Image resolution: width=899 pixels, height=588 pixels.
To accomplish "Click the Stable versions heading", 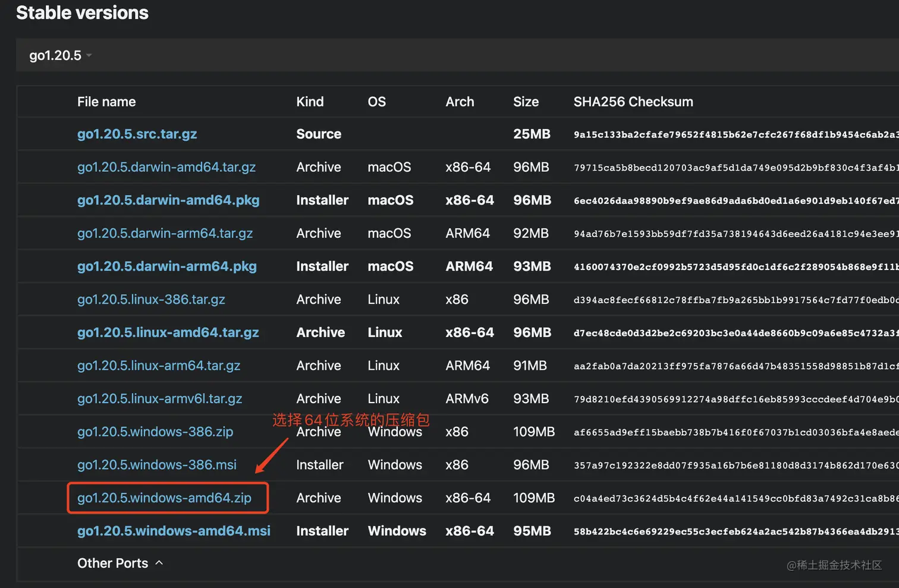I will [82, 12].
